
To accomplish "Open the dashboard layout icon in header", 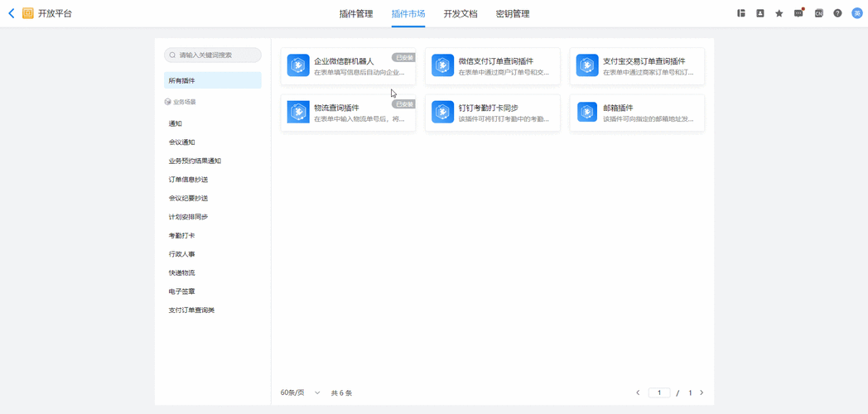I will click(x=741, y=13).
